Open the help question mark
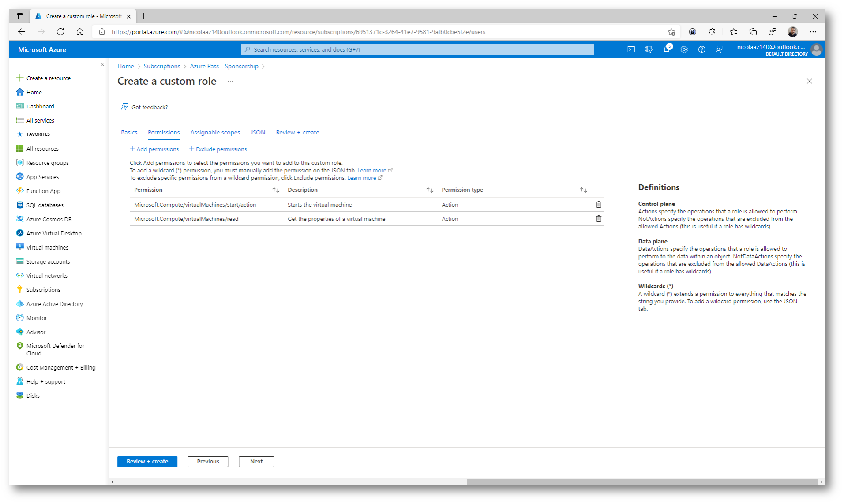Screen dimensions: 844x504 tap(701, 49)
